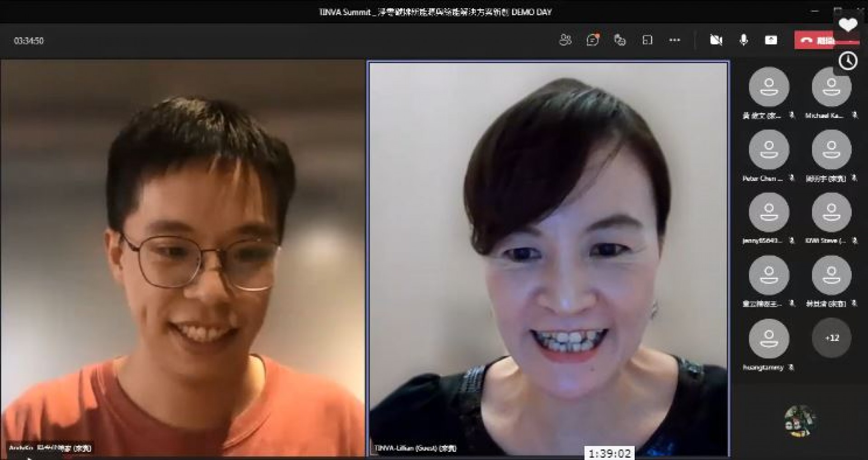Click the heart icon overlay
Screen dimensions: 868x460
[x=848, y=24]
